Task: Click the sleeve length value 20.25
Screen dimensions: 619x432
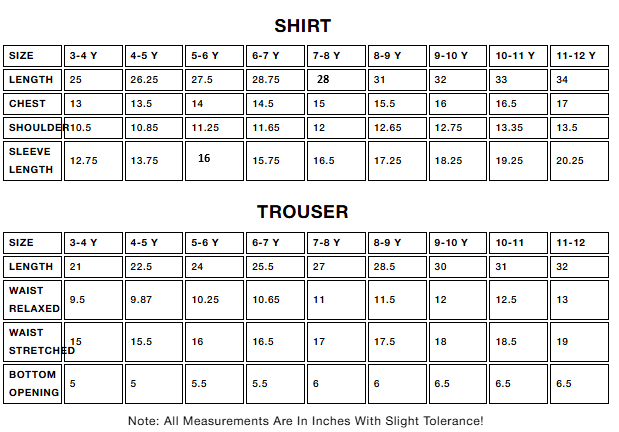Action: [569, 160]
